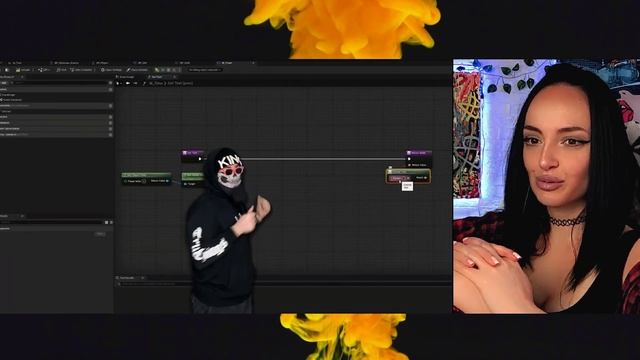Image resolution: width=640 pixels, height=360 pixels.
Task: Toggle Hide Unrelated in the toolbar
Action: click(82, 70)
